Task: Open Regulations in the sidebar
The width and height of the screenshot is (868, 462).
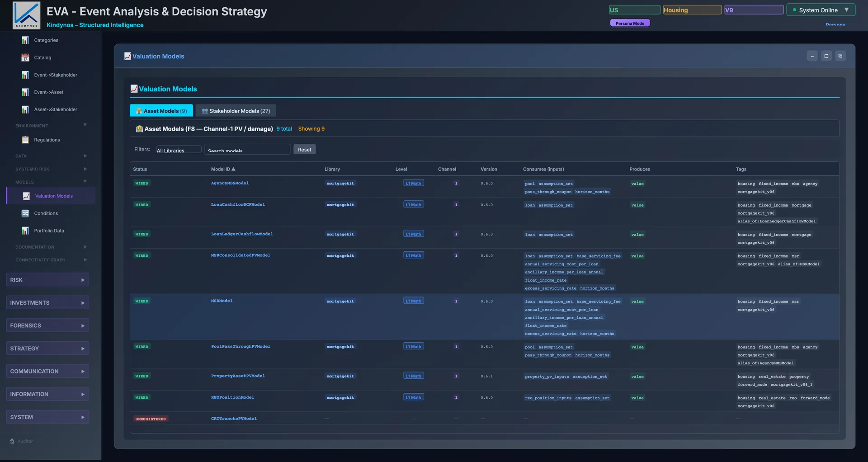Action: 47,140
